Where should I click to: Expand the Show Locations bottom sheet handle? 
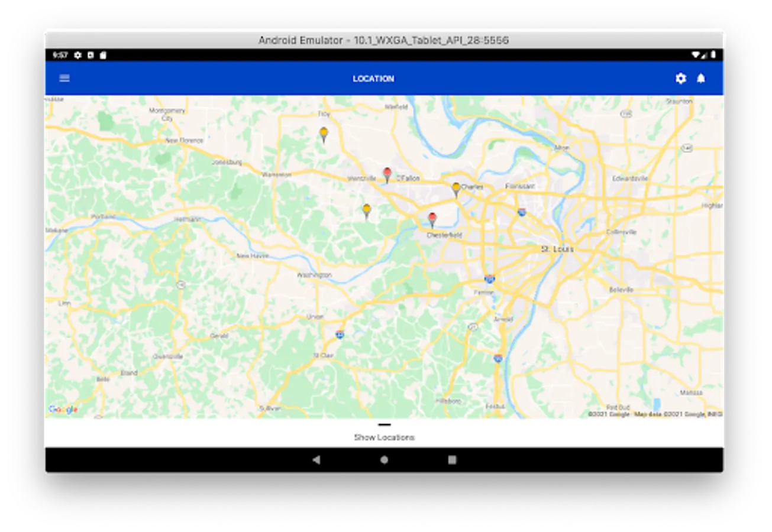[385, 424]
